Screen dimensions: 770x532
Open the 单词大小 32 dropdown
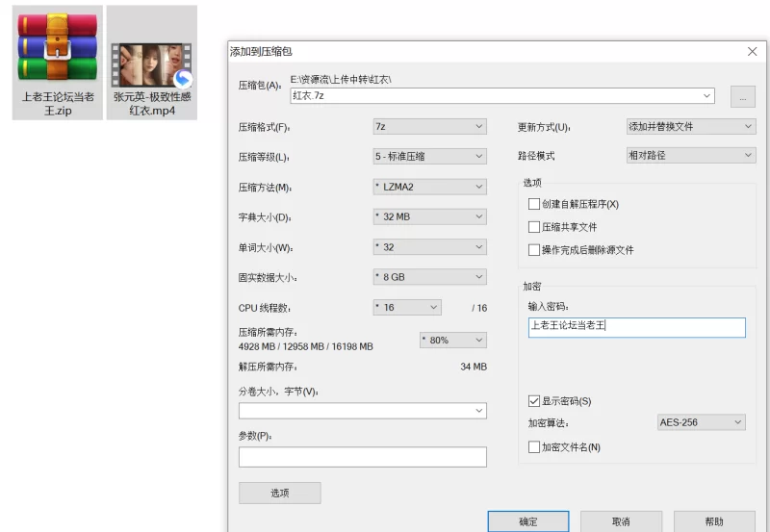click(x=429, y=247)
